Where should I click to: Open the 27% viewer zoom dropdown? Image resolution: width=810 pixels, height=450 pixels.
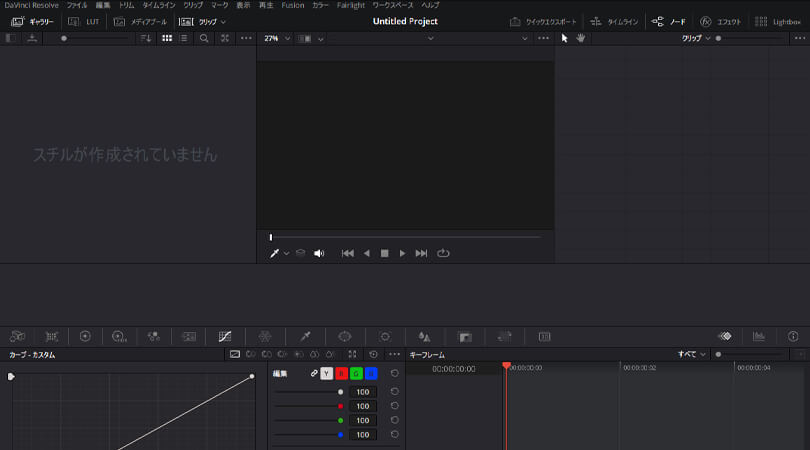277,38
